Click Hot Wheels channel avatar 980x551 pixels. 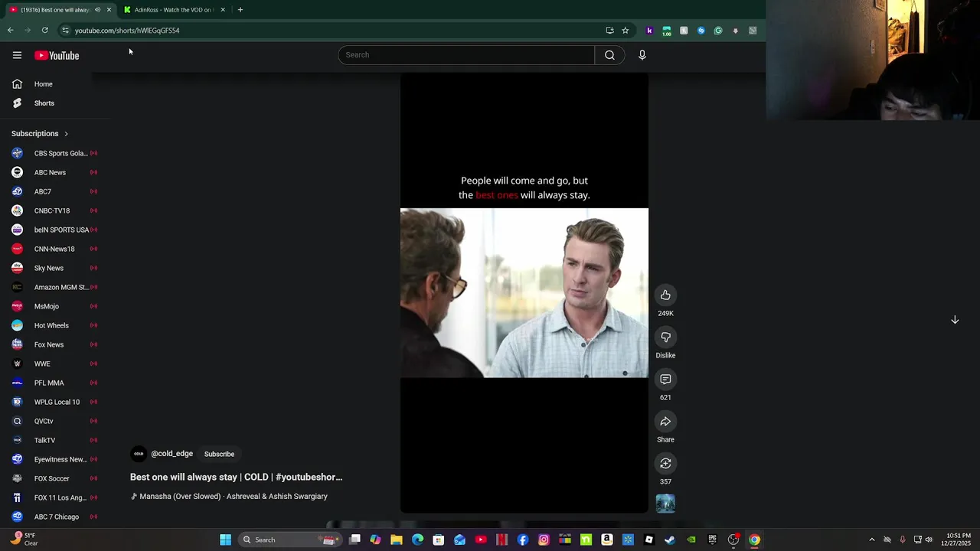(x=17, y=325)
